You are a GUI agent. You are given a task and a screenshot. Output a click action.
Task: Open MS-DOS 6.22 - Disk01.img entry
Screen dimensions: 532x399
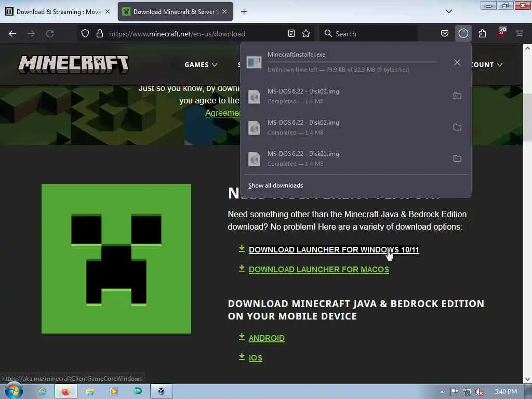tap(344, 158)
